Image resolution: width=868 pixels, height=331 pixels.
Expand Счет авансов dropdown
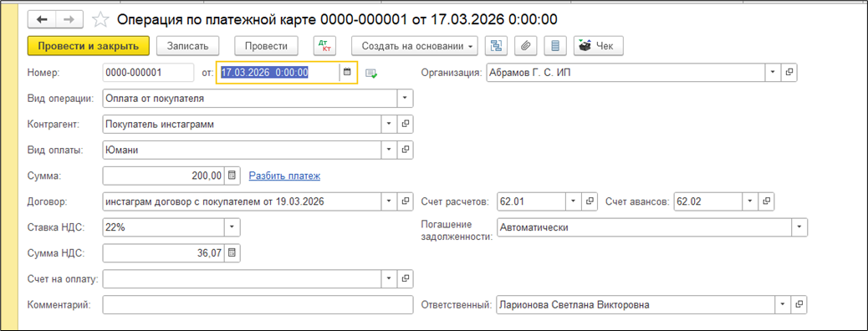[x=750, y=201]
